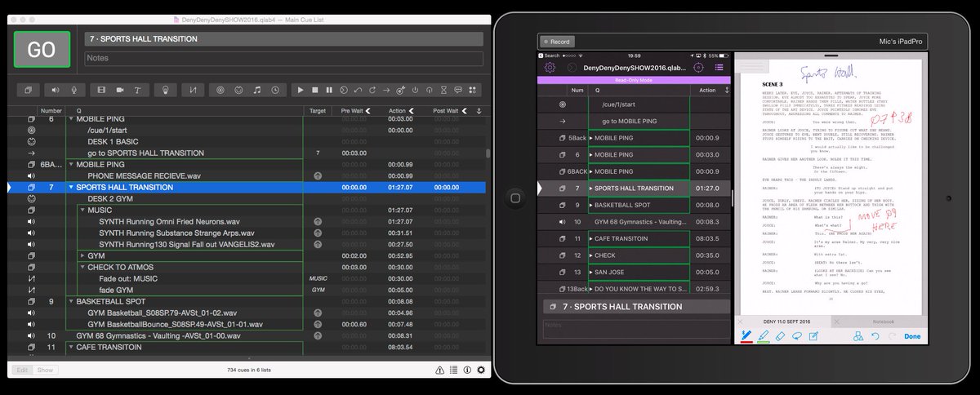Add a Target cue from toolbar
The width and height of the screenshot is (980, 395).
pyautogui.click(x=401, y=90)
